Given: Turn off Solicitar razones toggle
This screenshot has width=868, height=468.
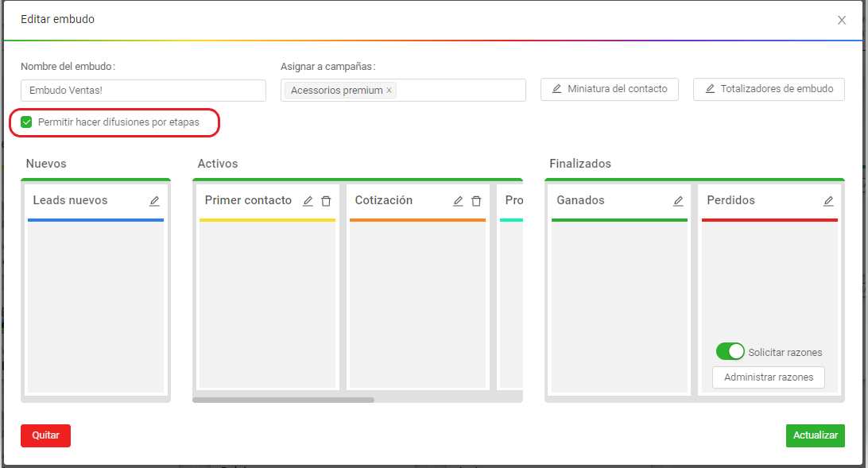Looking at the screenshot, I should [x=730, y=351].
